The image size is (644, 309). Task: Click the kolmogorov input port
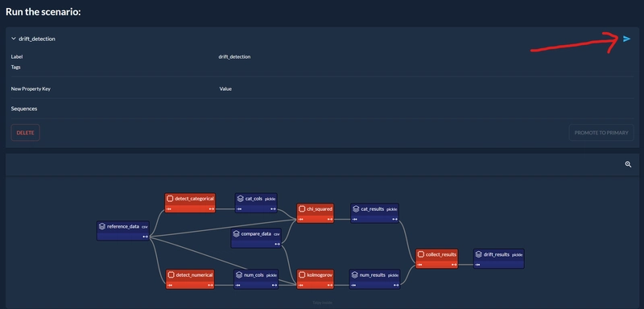(x=301, y=285)
